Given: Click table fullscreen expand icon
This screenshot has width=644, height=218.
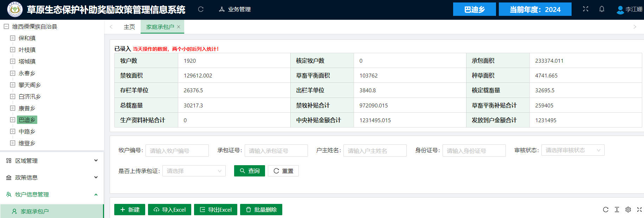Looking at the screenshot, I should (x=639, y=210).
